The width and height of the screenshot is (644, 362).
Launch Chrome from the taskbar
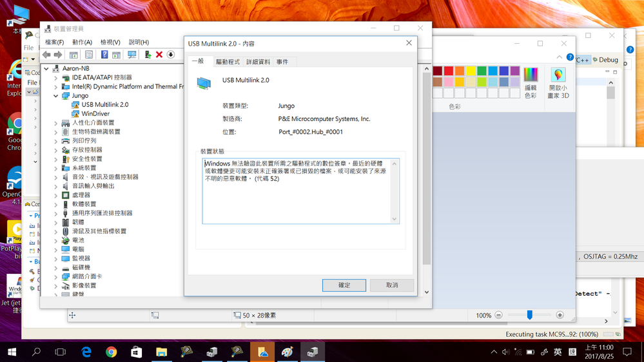pos(112,352)
